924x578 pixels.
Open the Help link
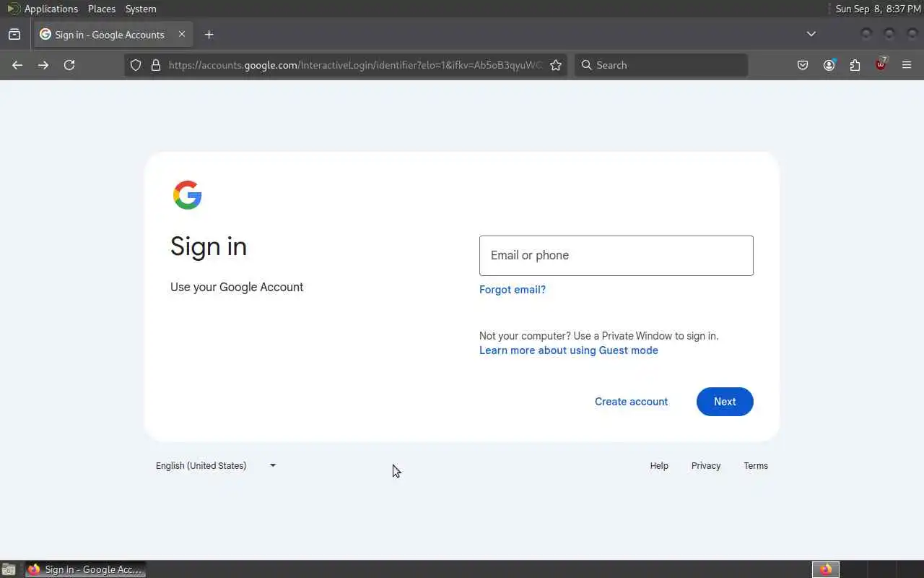coord(659,466)
